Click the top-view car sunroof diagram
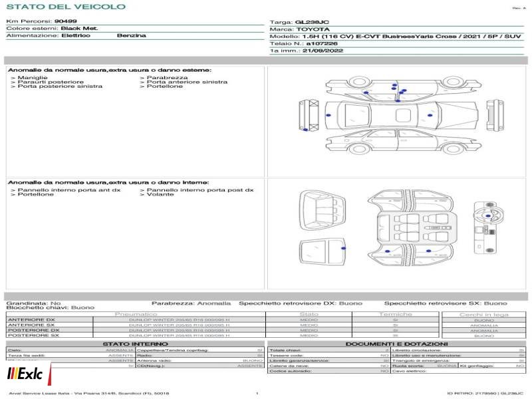532x399 pixels. [x=403, y=115]
